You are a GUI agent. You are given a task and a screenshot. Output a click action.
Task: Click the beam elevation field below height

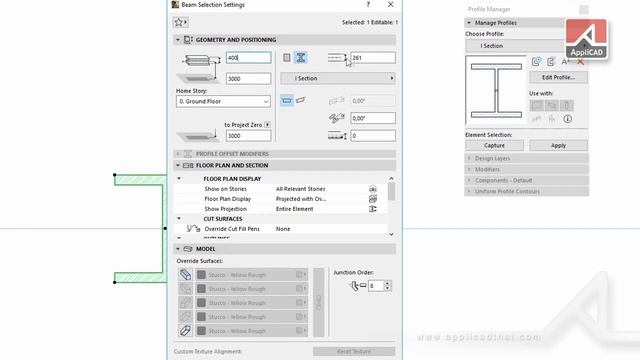tap(249, 78)
